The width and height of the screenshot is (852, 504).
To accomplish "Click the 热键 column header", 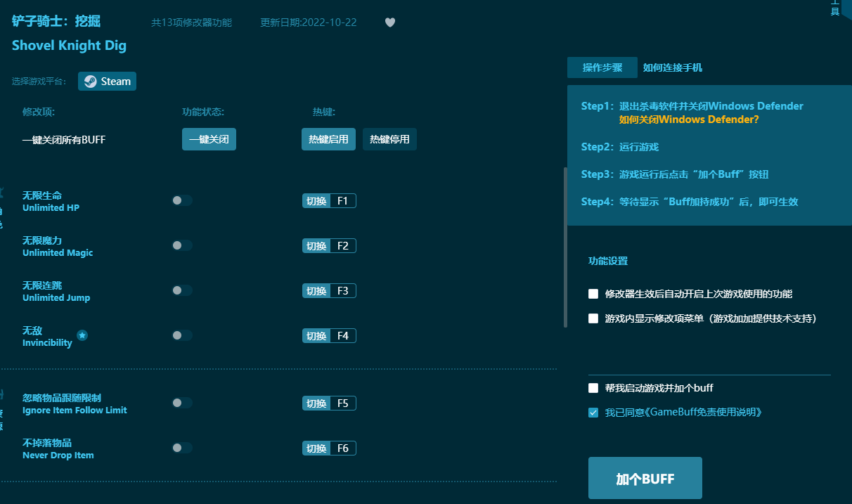I will pyautogui.click(x=324, y=112).
